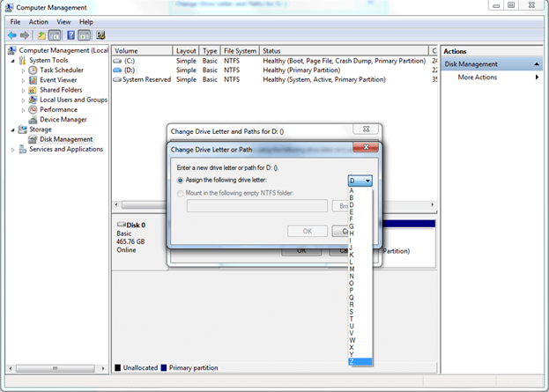Screen dimensions: 549x392
Task: Click 'Healthy (Primary Partition)' status cell
Action: tap(301, 70)
